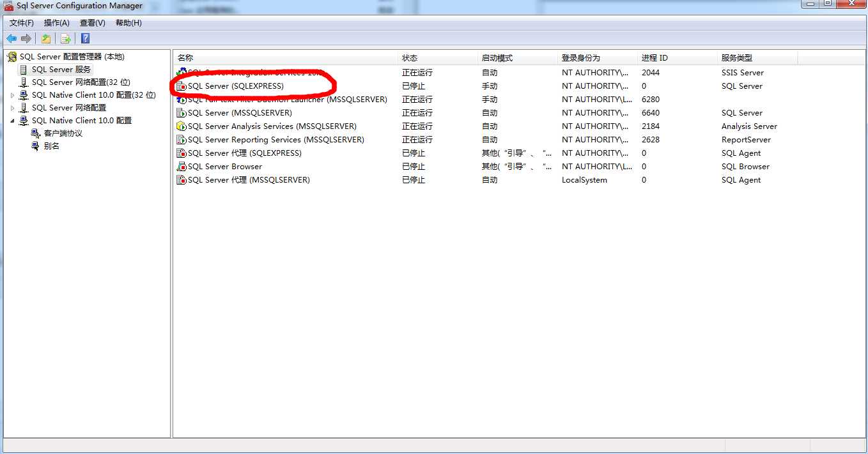Click the 客户端协议 tree node icon
The image size is (868, 454).
point(36,133)
